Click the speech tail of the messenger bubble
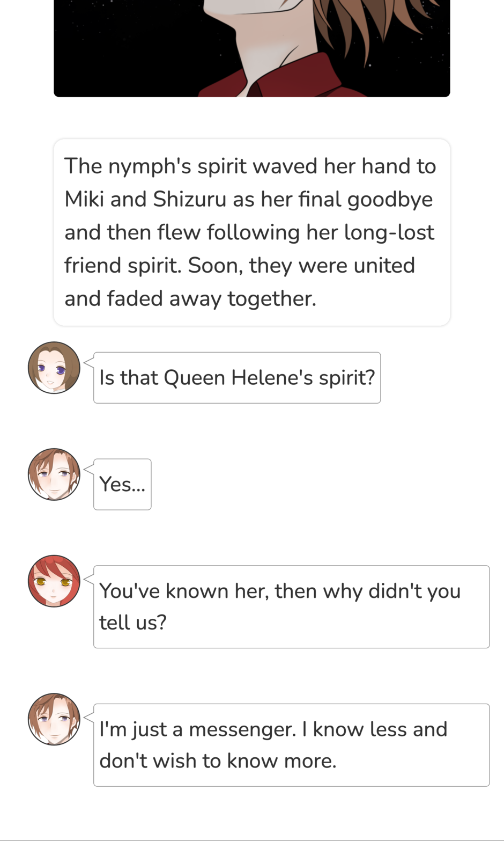This screenshot has height=841, width=504. 89,715
